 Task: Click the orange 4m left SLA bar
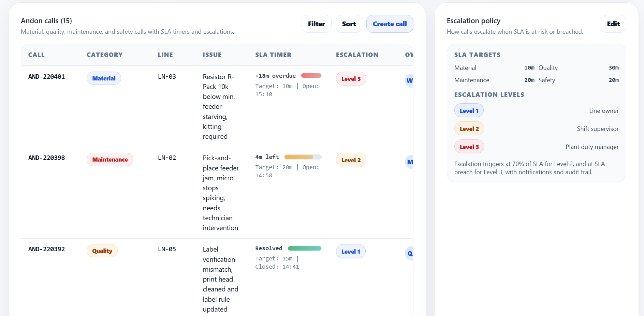coord(303,157)
